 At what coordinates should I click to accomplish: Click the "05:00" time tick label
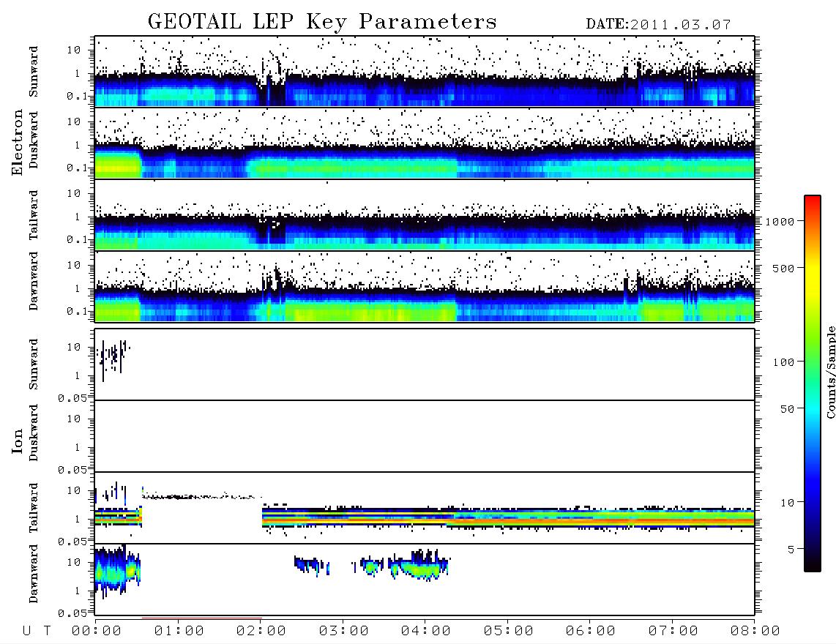509,632
